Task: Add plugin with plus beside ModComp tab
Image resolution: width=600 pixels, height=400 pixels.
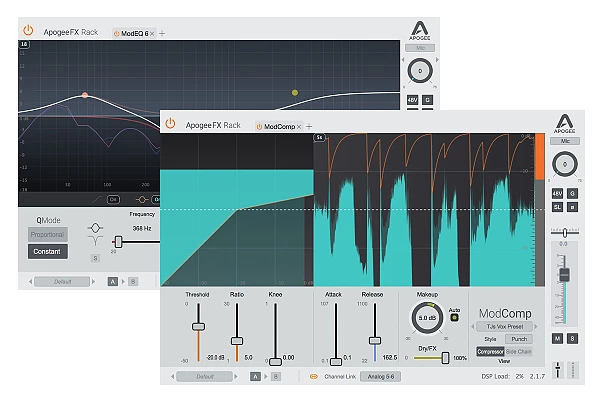Action: pyautogui.click(x=309, y=126)
